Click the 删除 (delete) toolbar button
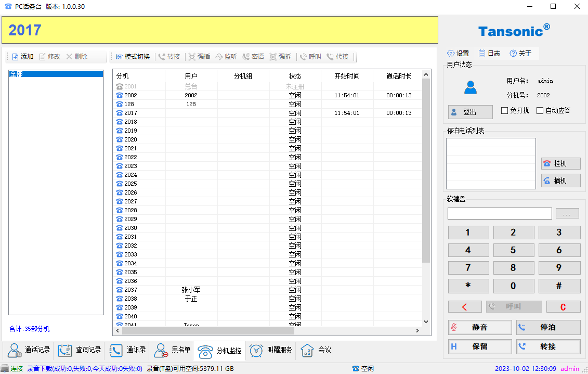 click(77, 57)
